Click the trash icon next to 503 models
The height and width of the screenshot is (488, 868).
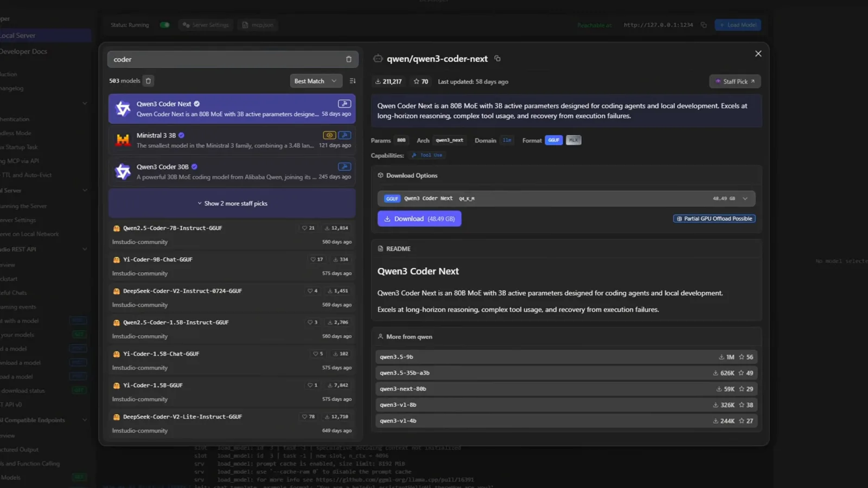point(148,81)
